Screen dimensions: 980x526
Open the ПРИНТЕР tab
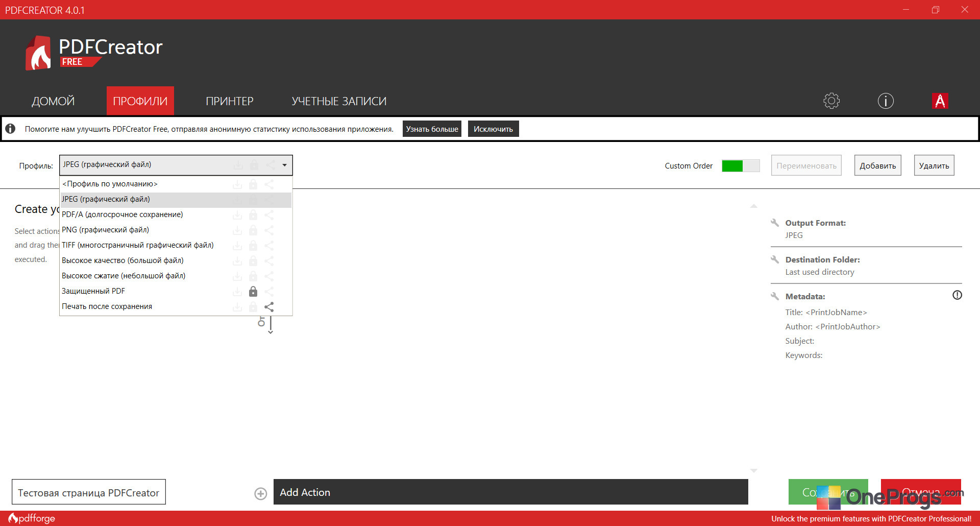point(230,101)
